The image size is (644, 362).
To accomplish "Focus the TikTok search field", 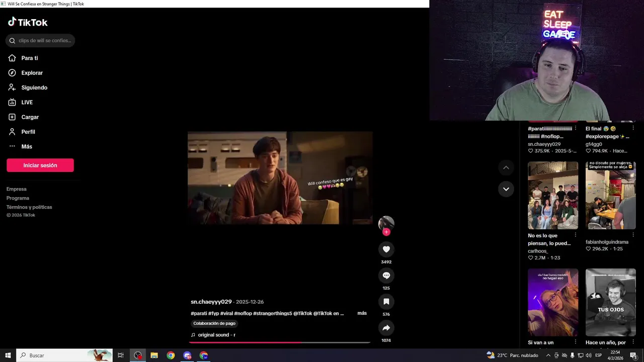I will coord(40,40).
